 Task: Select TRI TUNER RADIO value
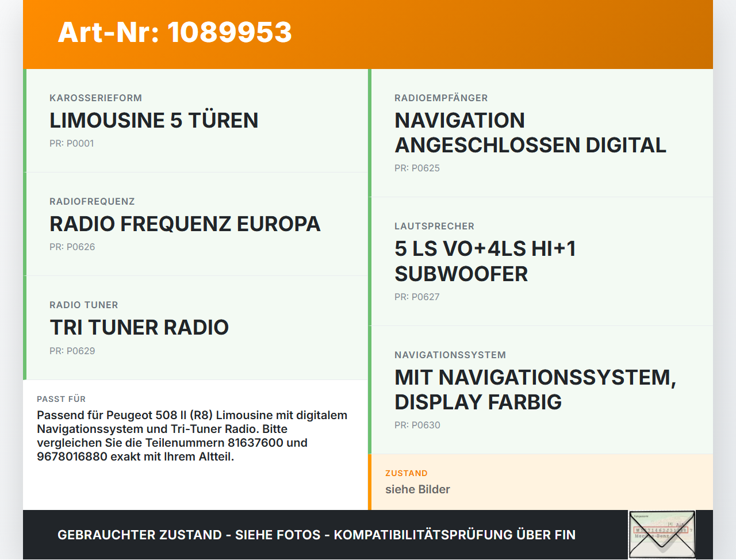coord(139,328)
